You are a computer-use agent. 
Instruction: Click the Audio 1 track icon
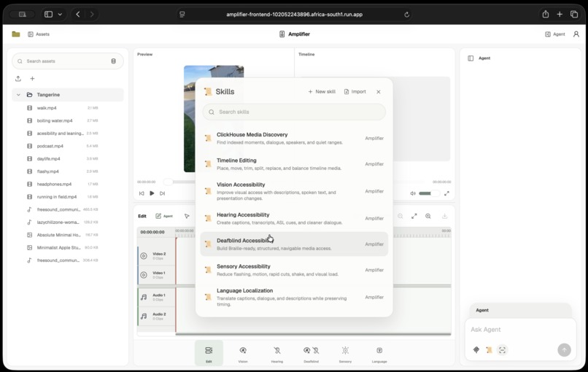click(144, 297)
